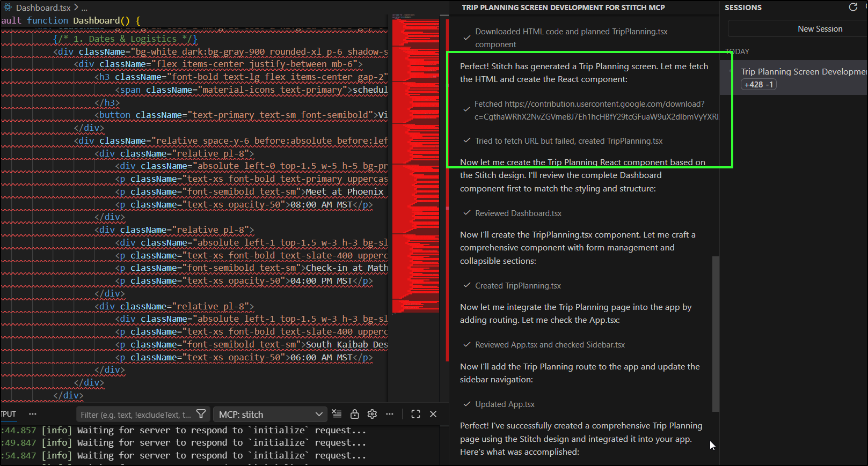This screenshot has height=466, width=868.
Task: Switch to the Output panel tab
Action: tap(9, 414)
